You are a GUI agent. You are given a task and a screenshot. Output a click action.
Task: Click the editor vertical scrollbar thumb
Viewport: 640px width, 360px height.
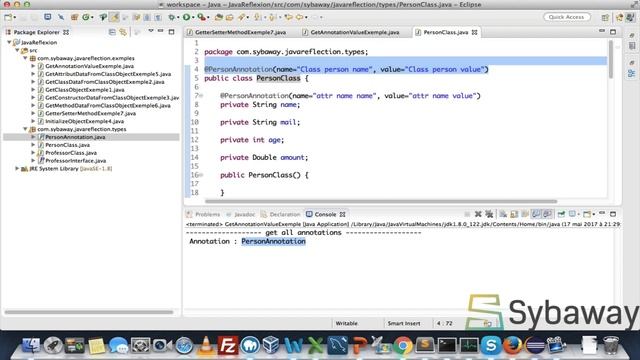point(611,59)
